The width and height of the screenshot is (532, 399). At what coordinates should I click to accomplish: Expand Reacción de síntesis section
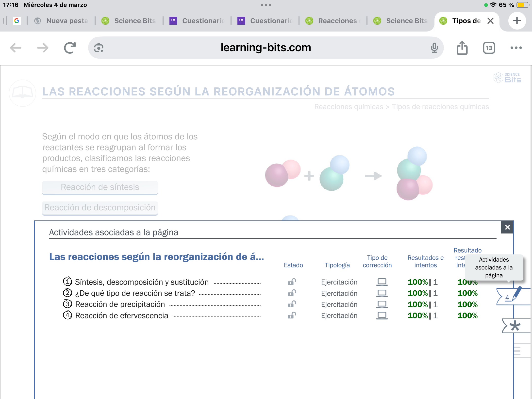point(100,187)
